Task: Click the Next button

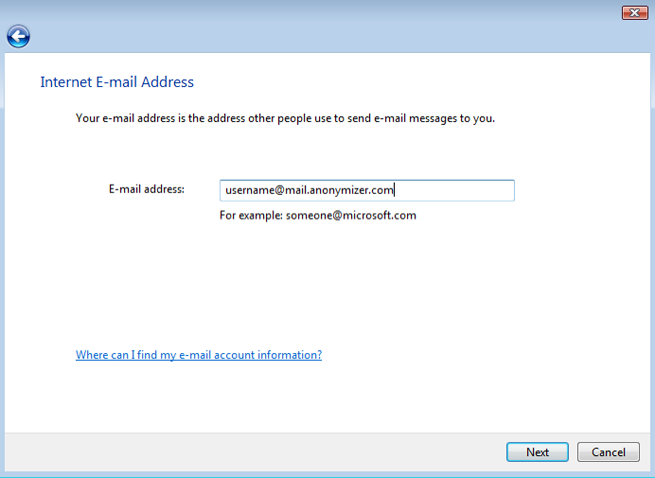Action: coord(537,452)
